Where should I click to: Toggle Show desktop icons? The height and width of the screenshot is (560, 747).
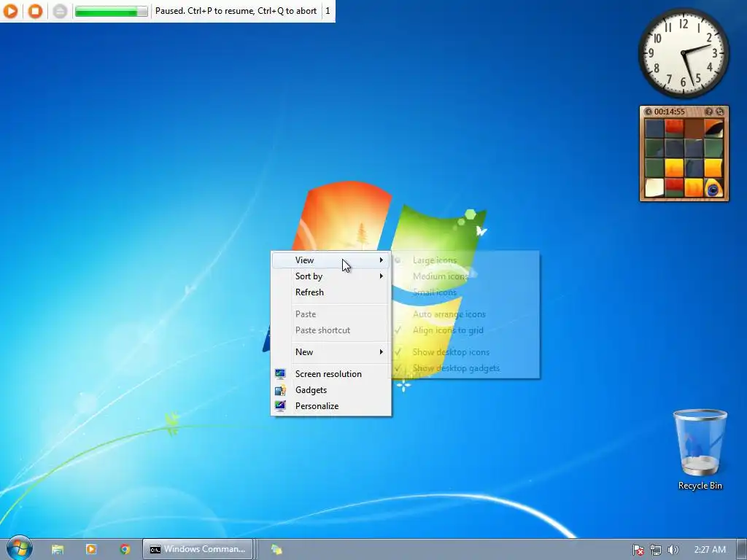[x=466, y=352]
